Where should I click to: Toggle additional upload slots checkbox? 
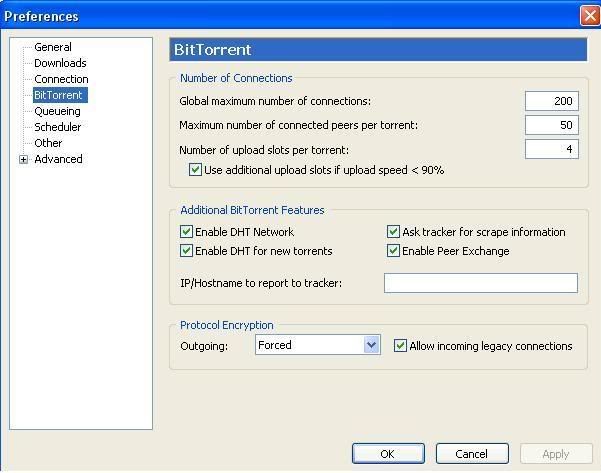coord(196,170)
